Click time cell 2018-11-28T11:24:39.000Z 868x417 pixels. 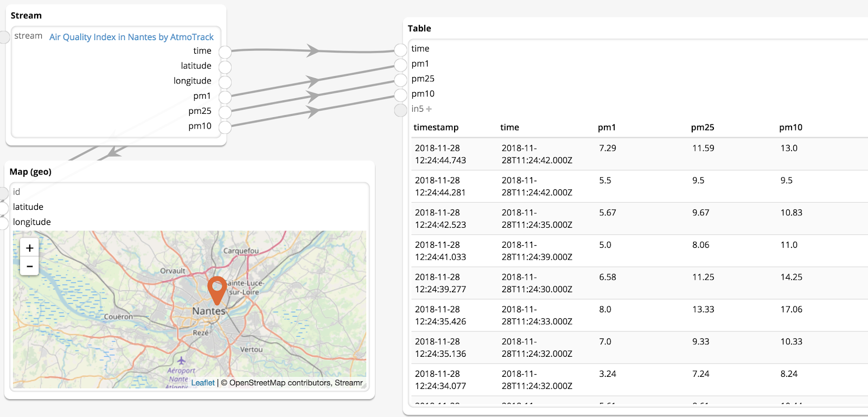[x=537, y=251]
